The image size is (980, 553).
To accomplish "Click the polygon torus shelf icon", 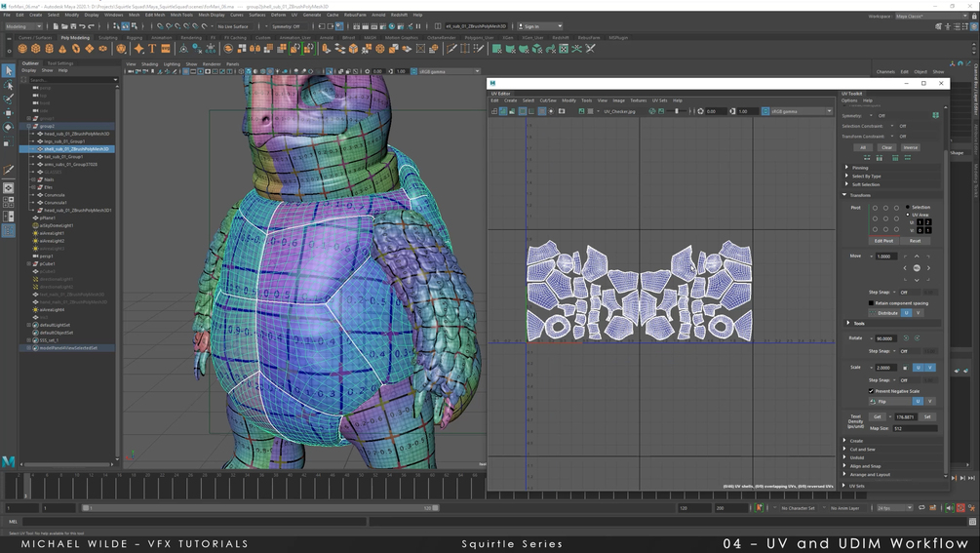I will point(76,48).
